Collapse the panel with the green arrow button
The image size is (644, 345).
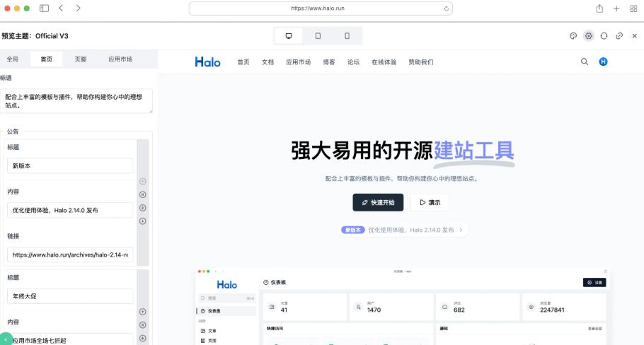point(6,339)
